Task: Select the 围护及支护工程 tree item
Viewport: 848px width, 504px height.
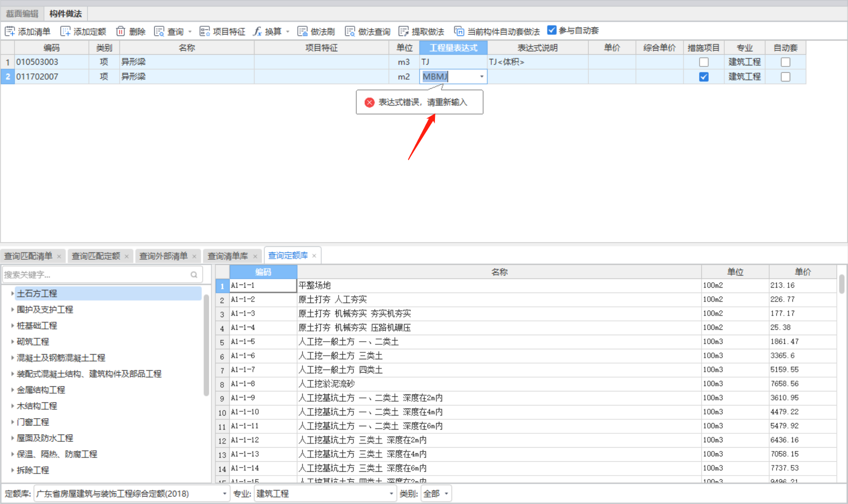Action: coord(45,310)
